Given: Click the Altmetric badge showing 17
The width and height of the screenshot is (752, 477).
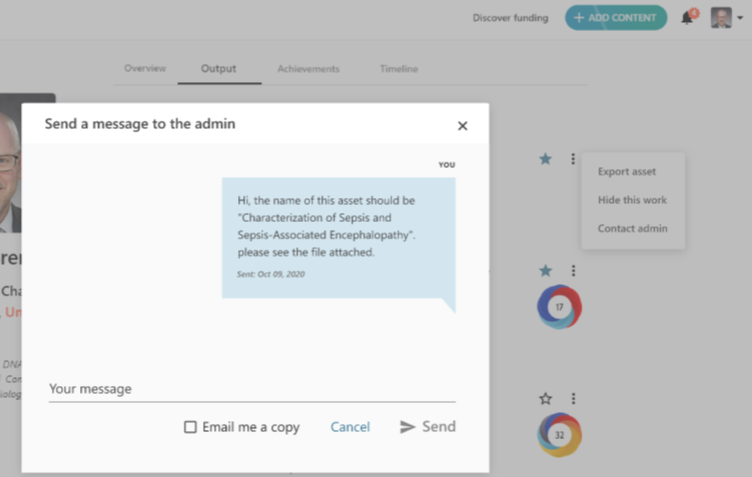Looking at the screenshot, I should (559, 307).
